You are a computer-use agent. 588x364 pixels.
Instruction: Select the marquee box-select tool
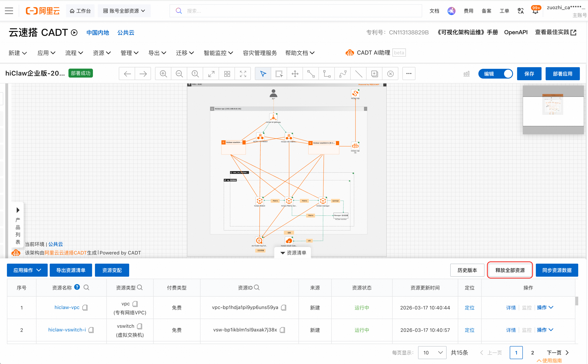click(279, 74)
